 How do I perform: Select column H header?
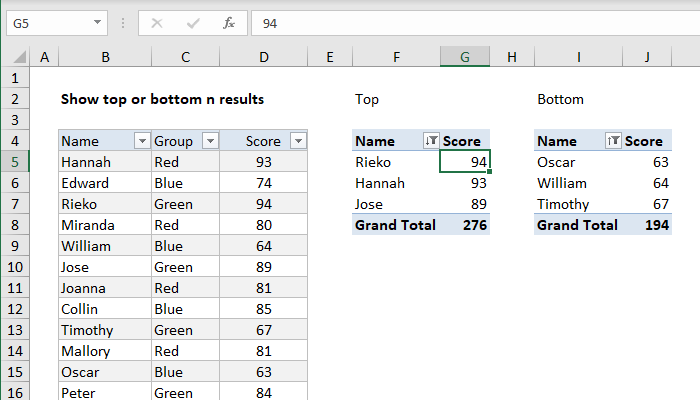(512, 57)
